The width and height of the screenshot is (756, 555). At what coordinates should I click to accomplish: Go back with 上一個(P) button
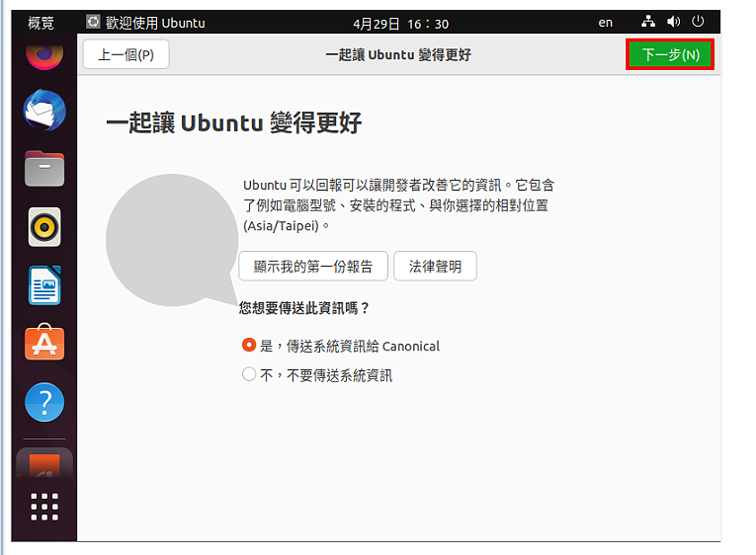(126, 54)
